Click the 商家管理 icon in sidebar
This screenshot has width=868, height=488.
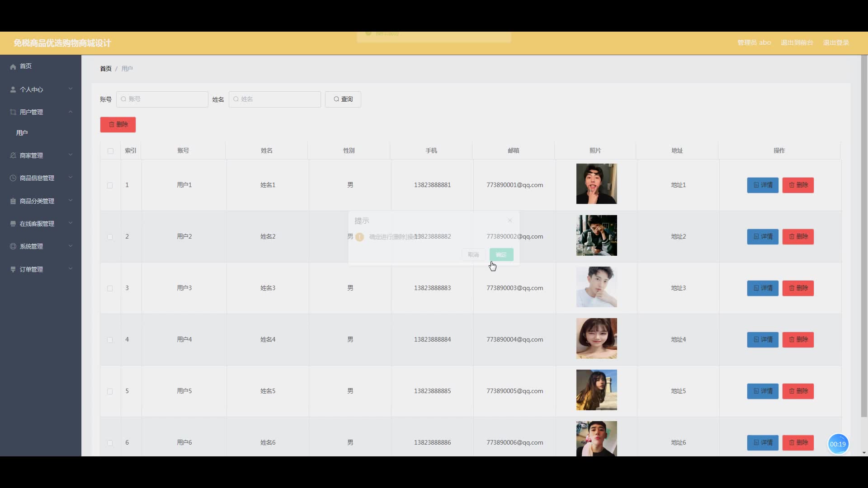coord(13,155)
